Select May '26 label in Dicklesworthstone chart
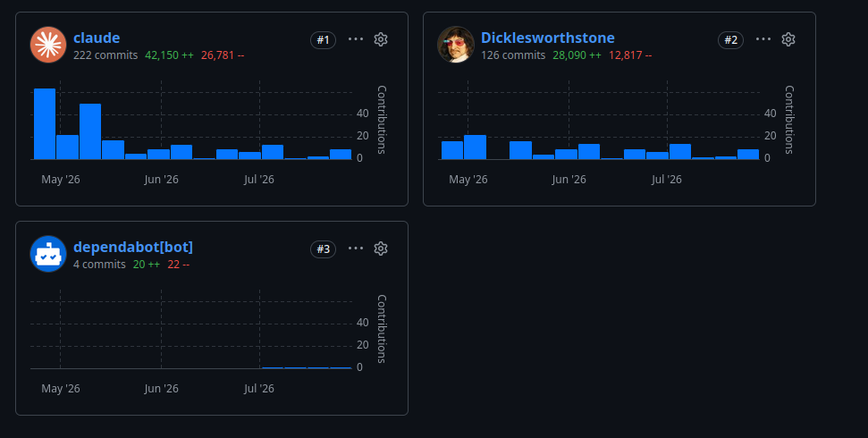Image resolution: width=868 pixels, height=438 pixels. 468,180
